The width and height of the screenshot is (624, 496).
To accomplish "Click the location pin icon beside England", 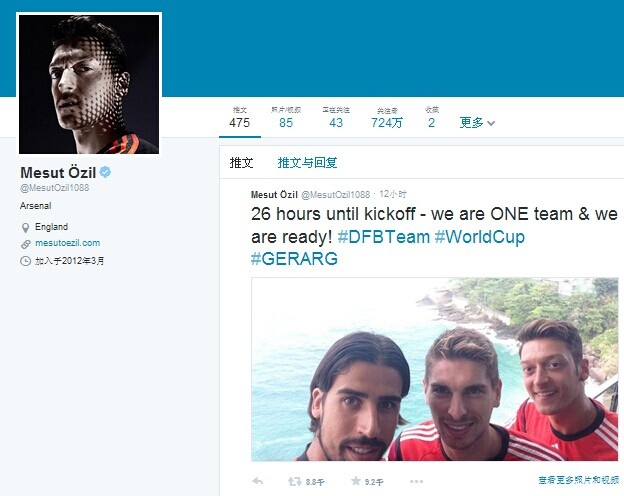I will [x=25, y=228].
